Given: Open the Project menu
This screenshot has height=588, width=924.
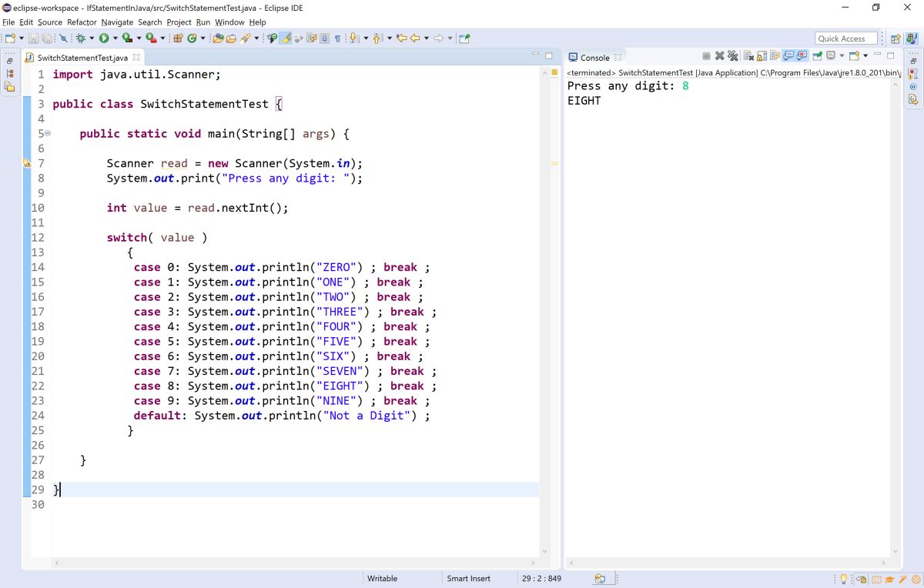Looking at the screenshot, I should pos(179,22).
